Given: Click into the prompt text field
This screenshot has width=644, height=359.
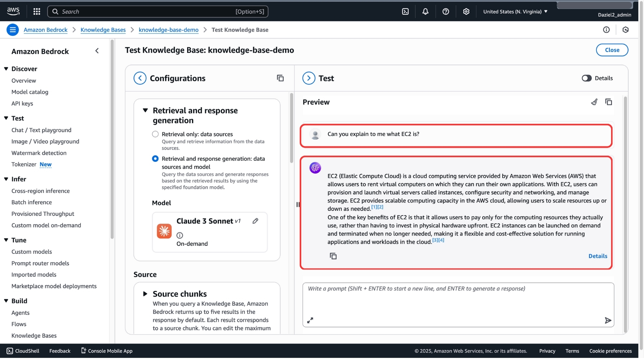Looking at the screenshot, I should 458,301.
